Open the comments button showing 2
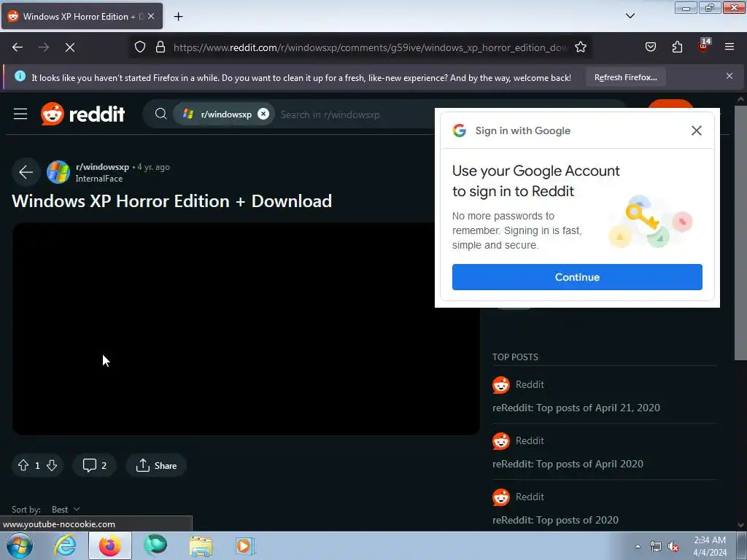The width and height of the screenshot is (747, 560). [x=94, y=465]
